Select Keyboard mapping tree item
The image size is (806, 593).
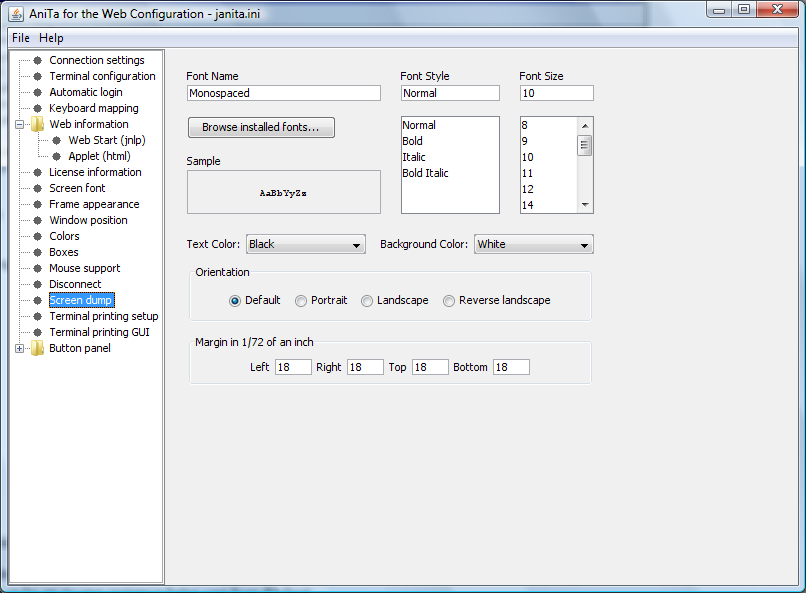tap(94, 108)
